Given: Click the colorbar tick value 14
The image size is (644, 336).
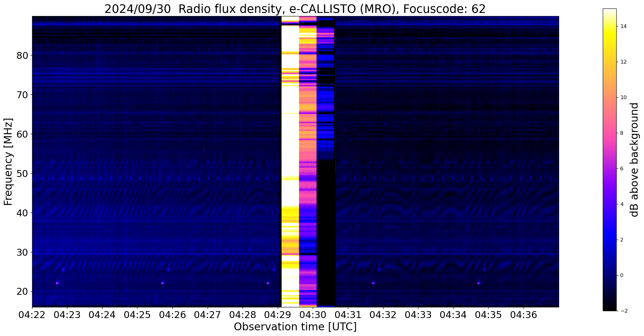Looking at the screenshot, I should (x=623, y=26).
